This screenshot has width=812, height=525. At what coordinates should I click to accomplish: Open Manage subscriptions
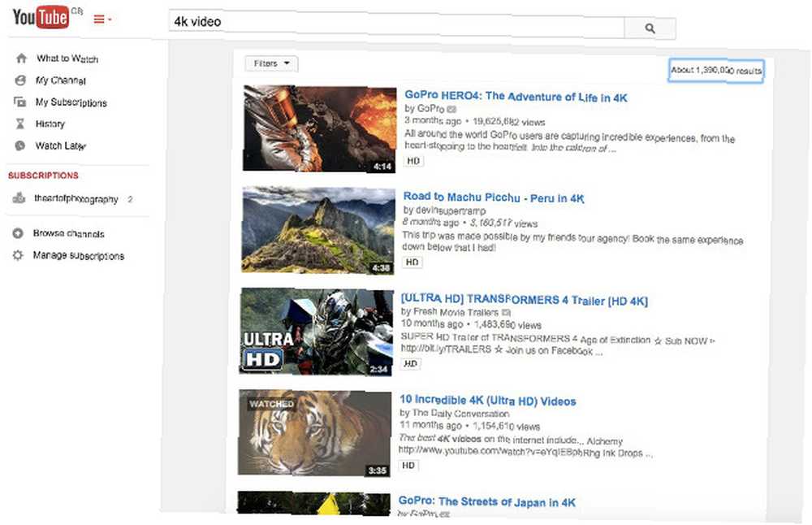click(x=79, y=255)
